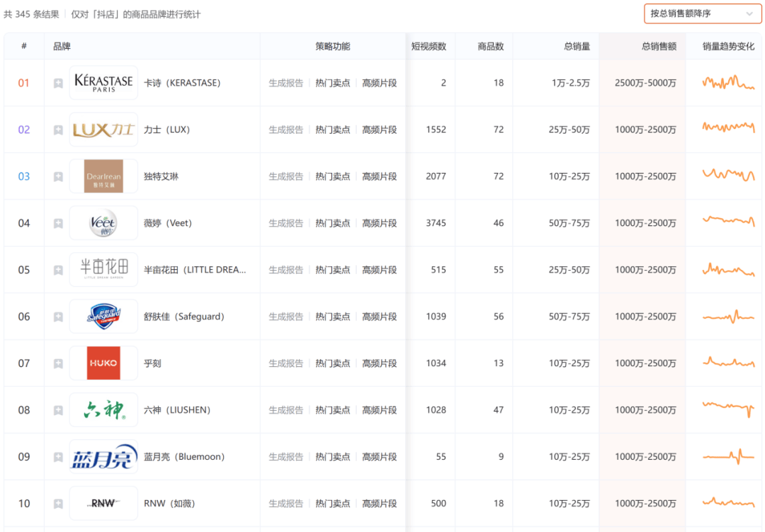The height and width of the screenshot is (532, 765).
Task: View 热门卖点 for 力士 (LUX)
Action: (333, 130)
